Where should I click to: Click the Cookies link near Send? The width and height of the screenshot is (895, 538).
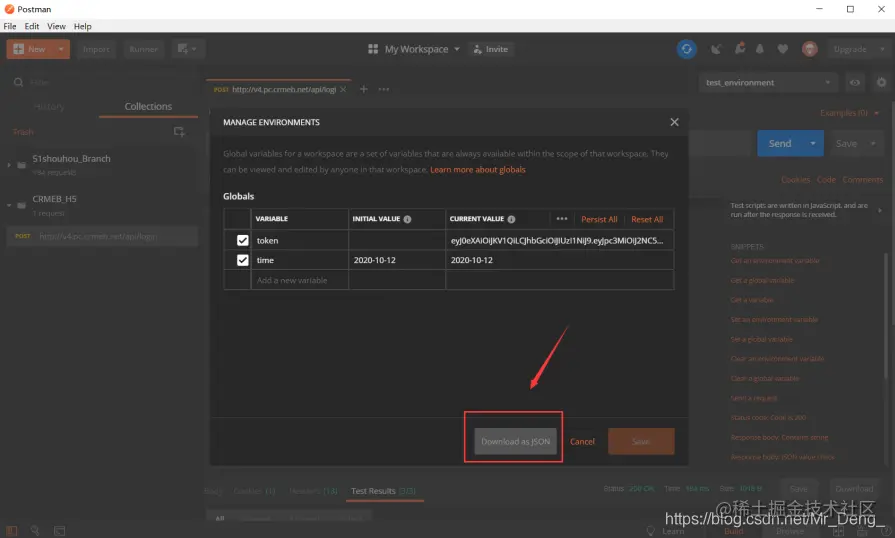pos(796,180)
